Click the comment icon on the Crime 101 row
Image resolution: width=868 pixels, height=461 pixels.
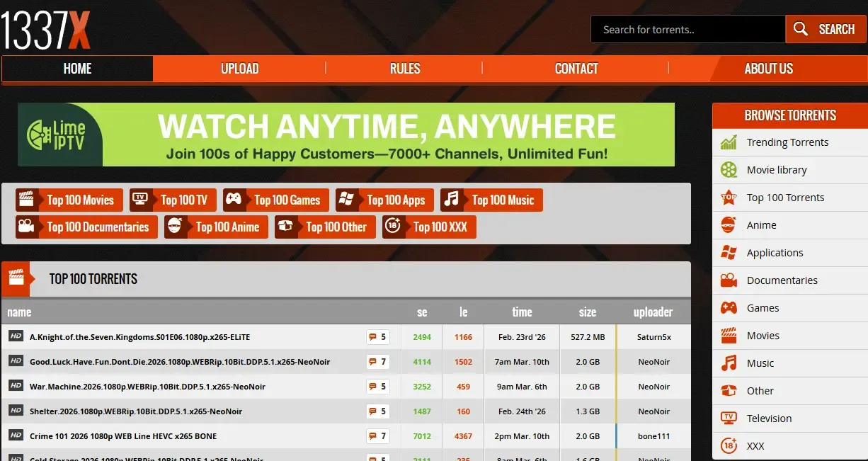[372, 436]
